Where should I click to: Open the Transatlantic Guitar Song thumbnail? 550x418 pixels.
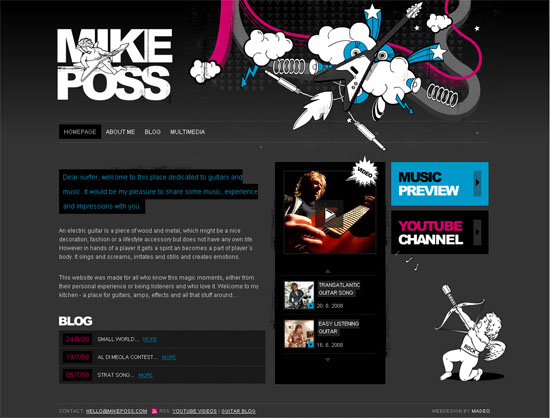[299, 295]
